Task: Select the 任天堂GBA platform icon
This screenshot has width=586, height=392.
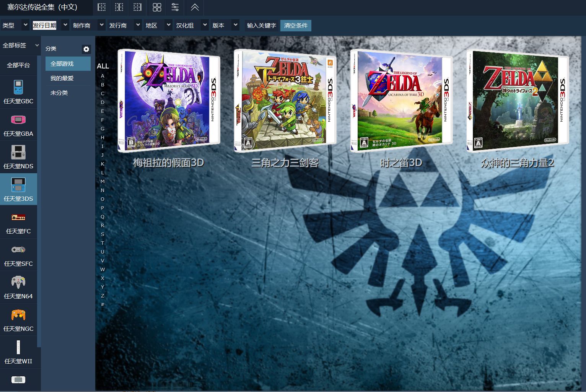Action: click(x=18, y=120)
